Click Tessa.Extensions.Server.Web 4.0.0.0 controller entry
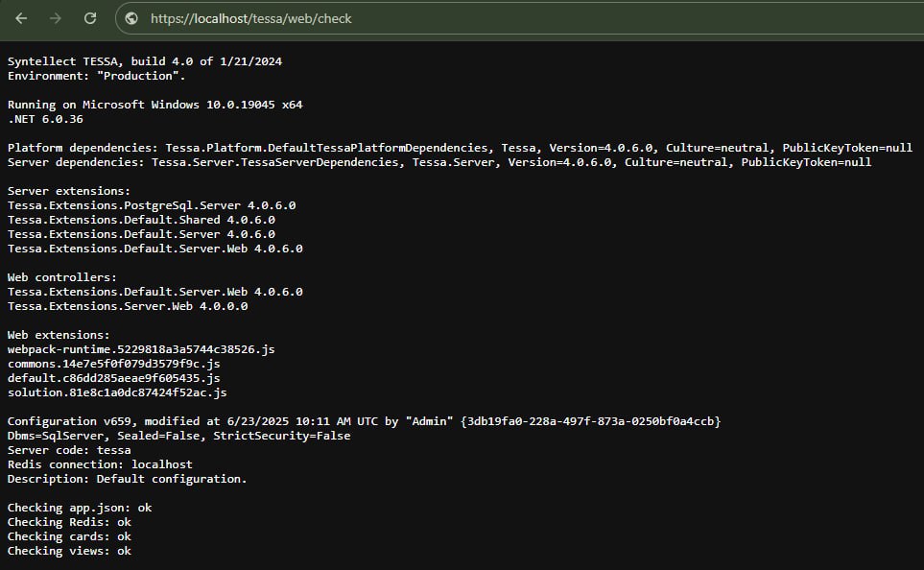This screenshot has width=924, height=570. pyautogui.click(x=127, y=306)
